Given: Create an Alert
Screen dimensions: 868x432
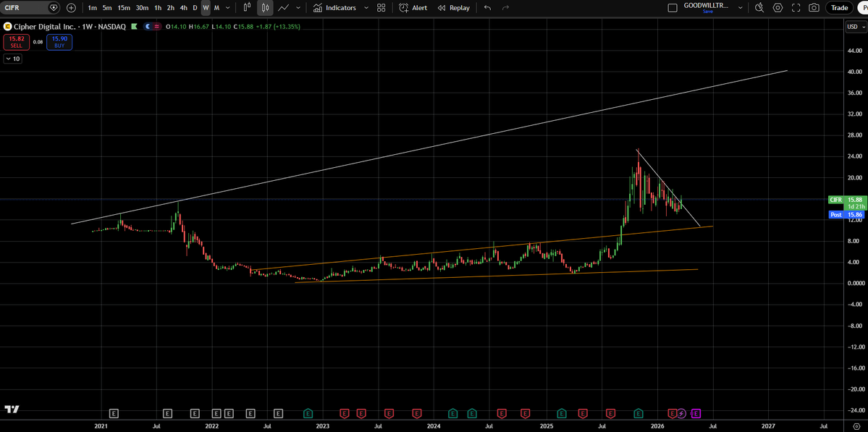Looking at the screenshot, I should [413, 8].
